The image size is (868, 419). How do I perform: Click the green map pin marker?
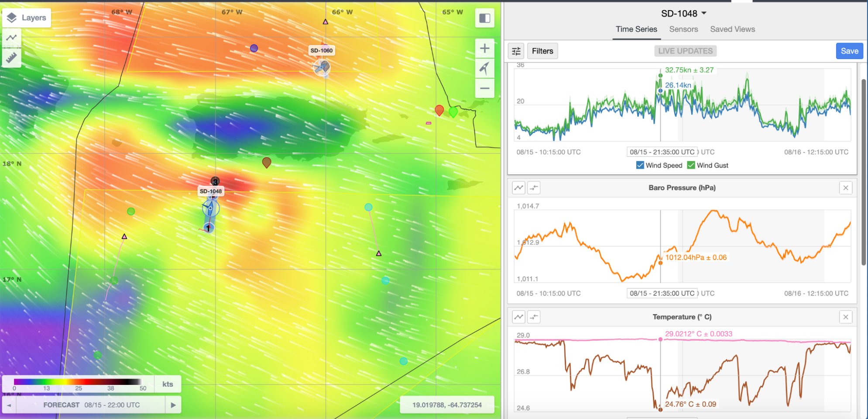(453, 112)
